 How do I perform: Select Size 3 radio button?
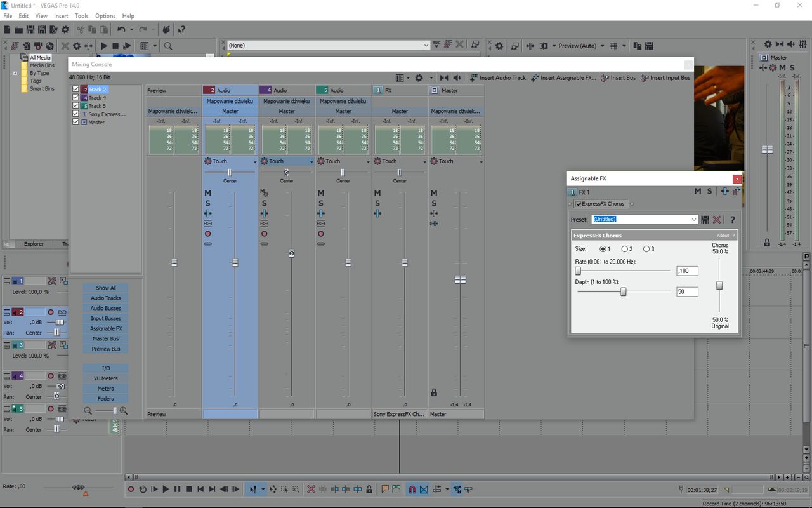[x=646, y=249]
